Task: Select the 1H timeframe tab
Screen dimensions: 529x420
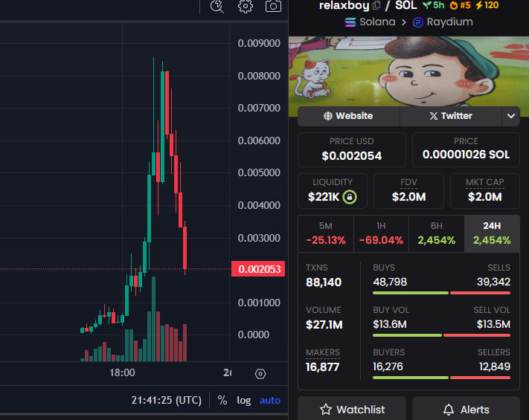Action: pyautogui.click(x=381, y=233)
